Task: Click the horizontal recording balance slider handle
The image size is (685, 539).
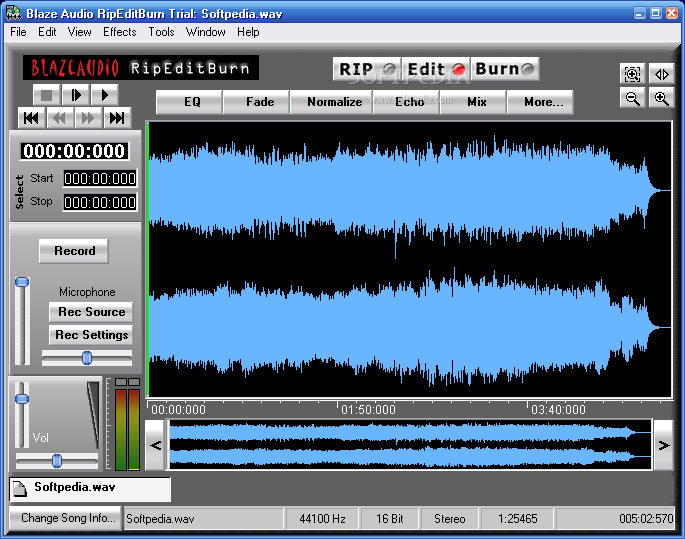Action: [x=87, y=358]
